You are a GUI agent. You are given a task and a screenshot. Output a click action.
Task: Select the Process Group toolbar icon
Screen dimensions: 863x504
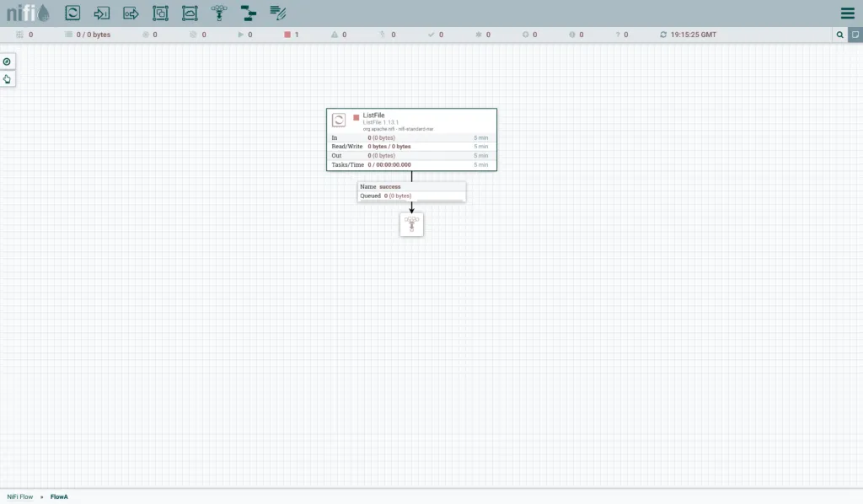pyautogui.click(x=160, y=13)
